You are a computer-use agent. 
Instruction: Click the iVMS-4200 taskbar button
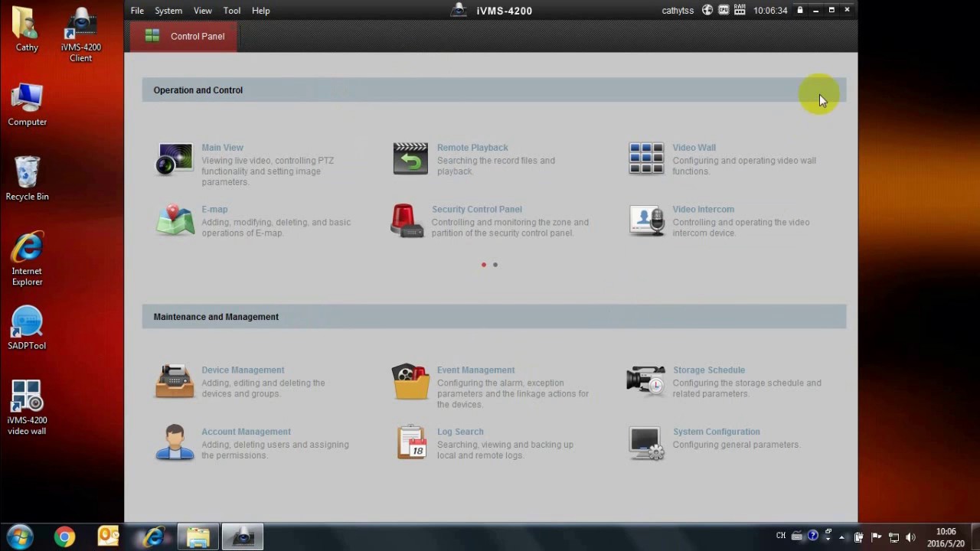(x=243, y=537)
